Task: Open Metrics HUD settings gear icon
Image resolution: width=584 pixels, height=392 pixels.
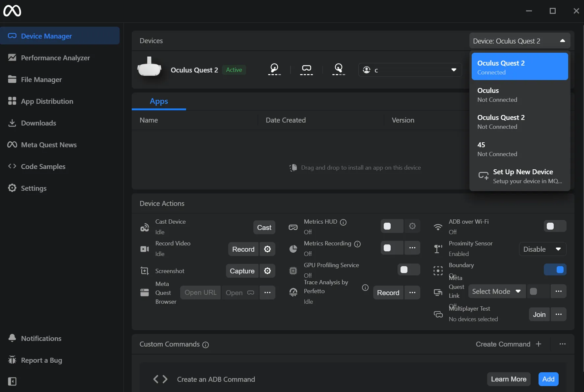Action: (412, 226)
